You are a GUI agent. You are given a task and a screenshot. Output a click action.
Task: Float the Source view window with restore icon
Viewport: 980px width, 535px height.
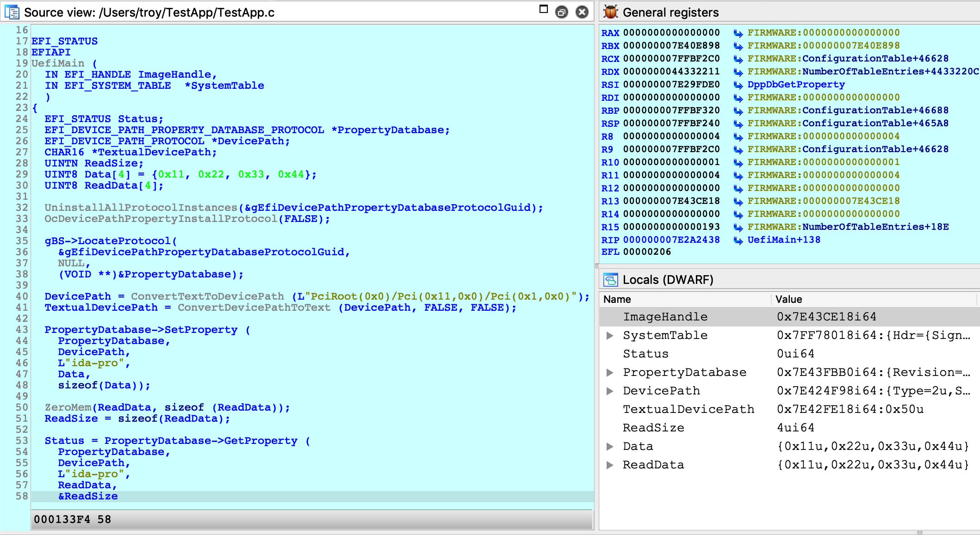pos(561,12)
